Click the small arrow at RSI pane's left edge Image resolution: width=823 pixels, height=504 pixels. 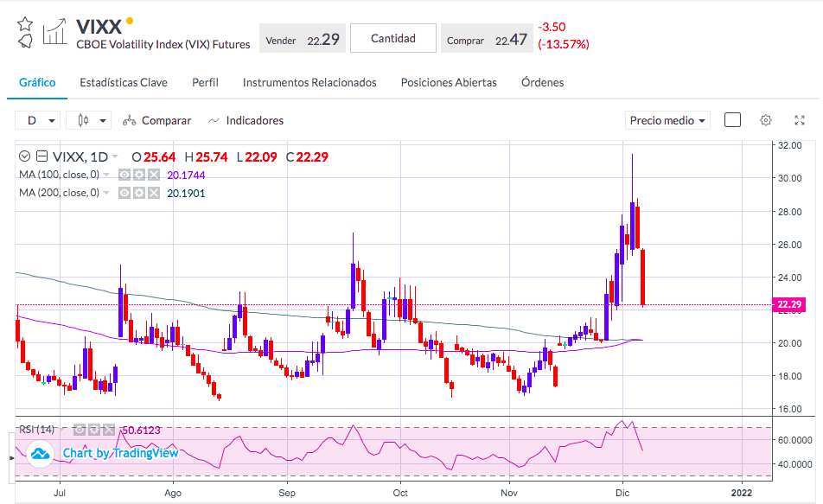11,458
